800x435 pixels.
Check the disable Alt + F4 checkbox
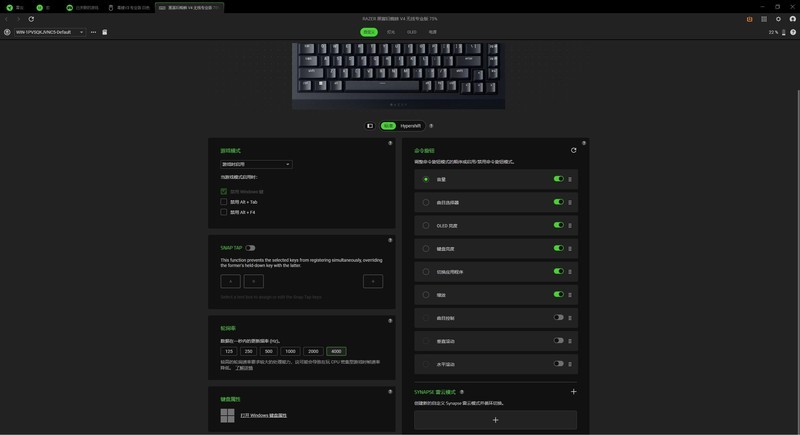click(x=223, y=212)
